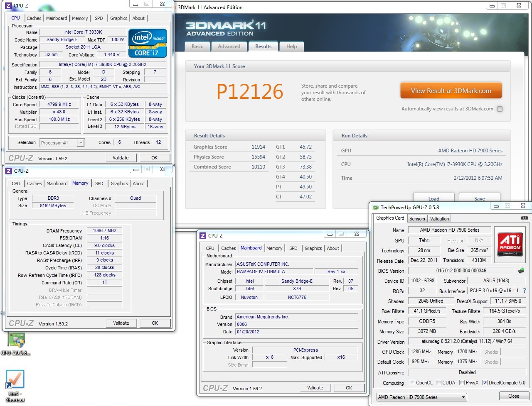
Task: Click the ATI Radeon Graphics logo in GPU-Z
Action: [x=510, y=245]
